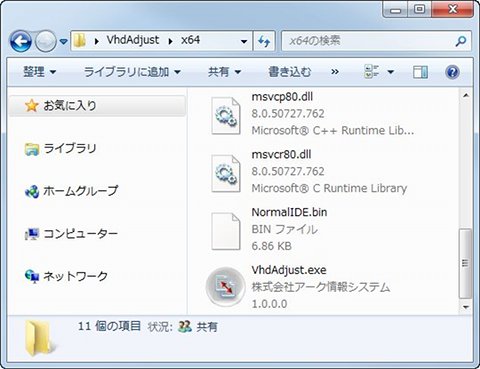The width and height of the screenshot is (480, 369).
Task: Minimize the Explorer window
Action: click(x=395, y=10)
